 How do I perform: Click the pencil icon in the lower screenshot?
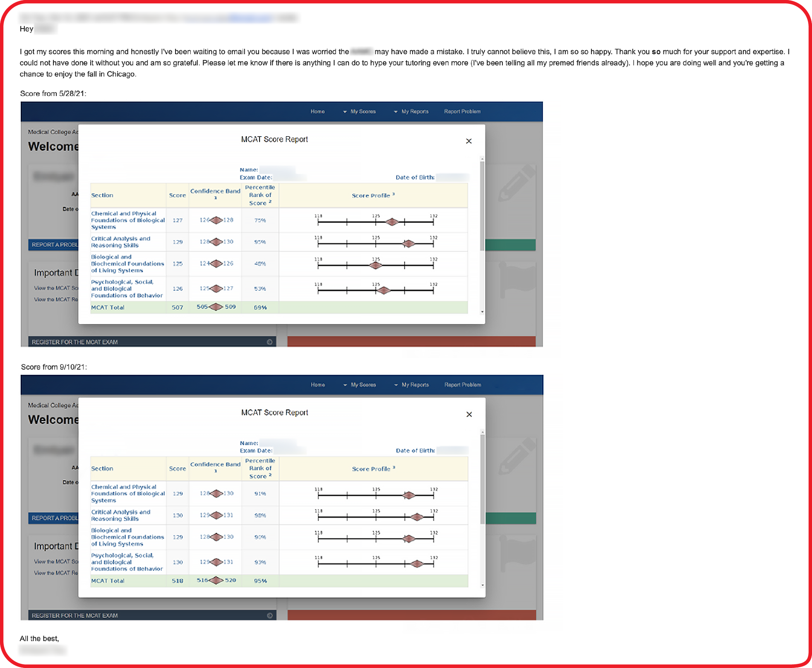point(516,457)
